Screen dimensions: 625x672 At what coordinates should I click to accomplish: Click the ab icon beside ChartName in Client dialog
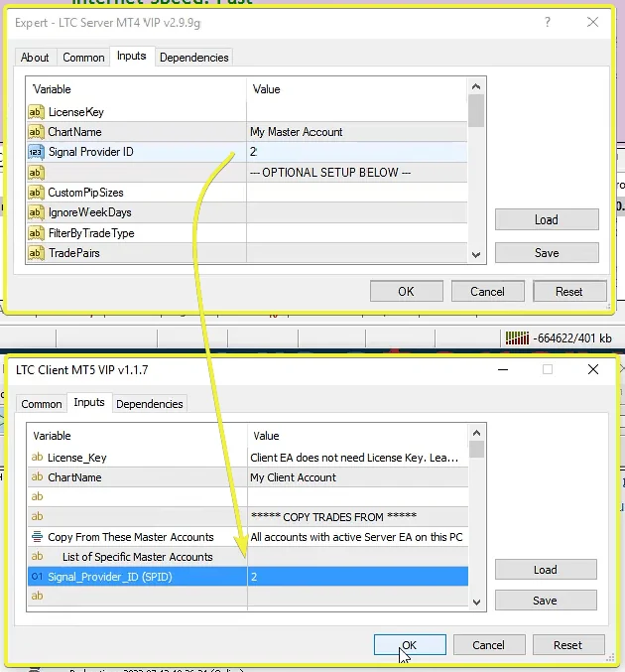pyautogui.click(x=38, y=477)
